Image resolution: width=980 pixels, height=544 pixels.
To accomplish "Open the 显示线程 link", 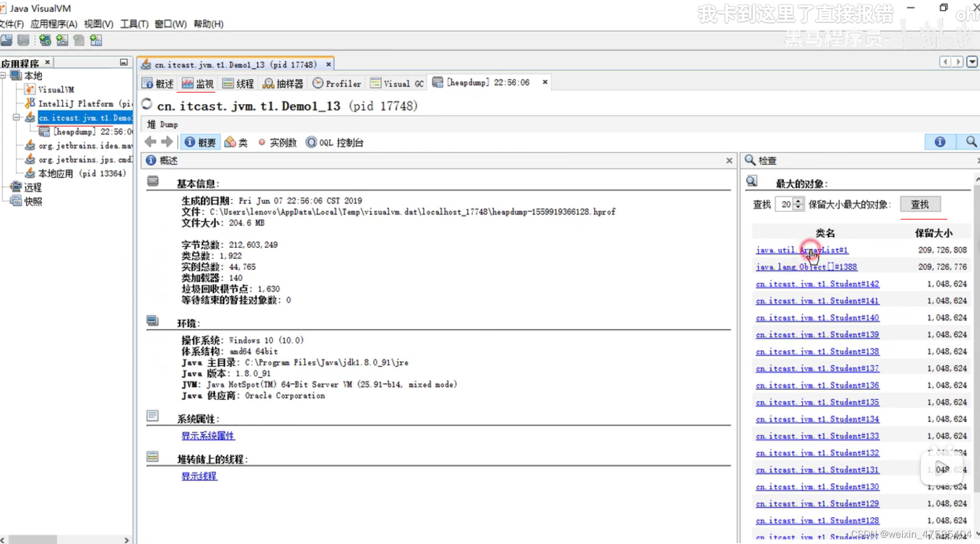I will click(199, 476).
